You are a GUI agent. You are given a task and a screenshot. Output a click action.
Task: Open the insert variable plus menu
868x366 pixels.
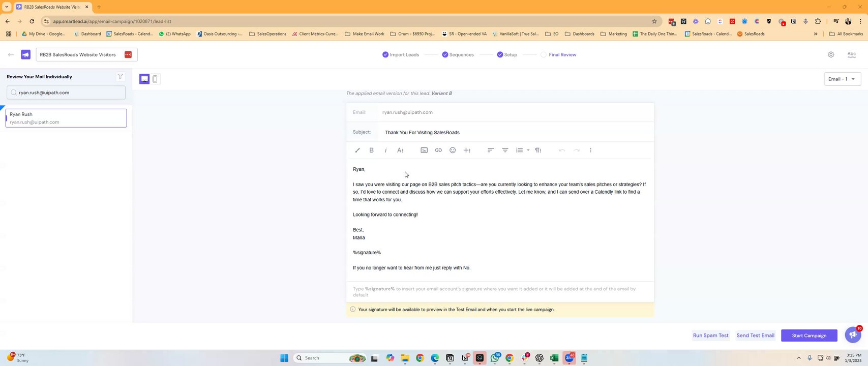tap(467, 150)
